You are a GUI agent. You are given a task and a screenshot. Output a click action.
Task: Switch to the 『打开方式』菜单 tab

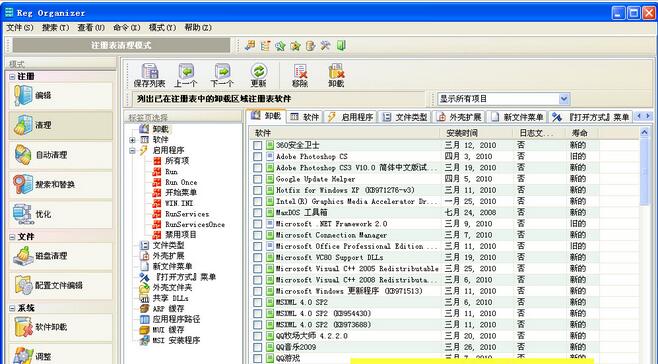[591, 117]
